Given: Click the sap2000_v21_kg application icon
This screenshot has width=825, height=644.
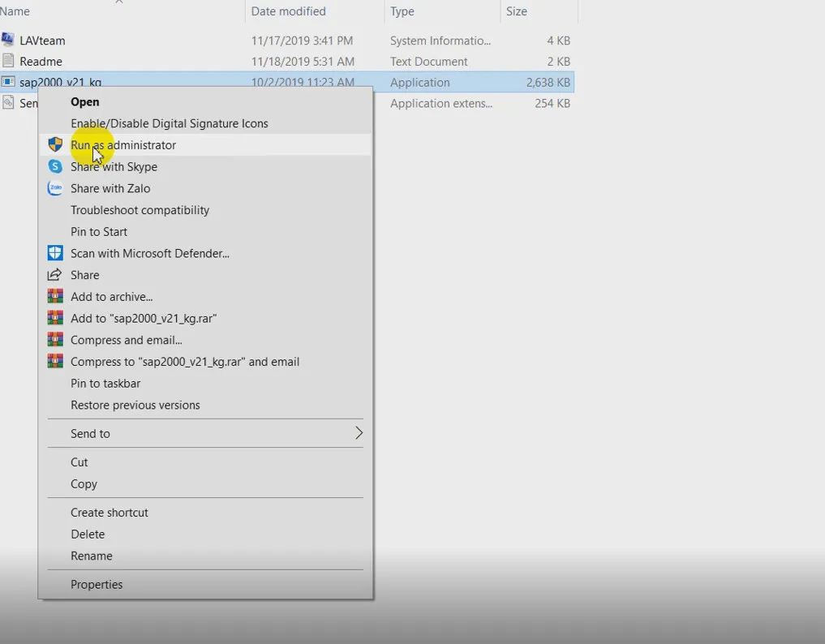Looking at the screenshot, I should point(11,82).
